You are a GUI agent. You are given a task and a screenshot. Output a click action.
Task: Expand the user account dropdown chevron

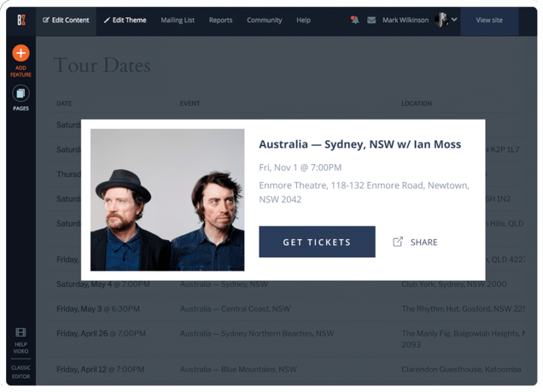click(x=454, y=20)
